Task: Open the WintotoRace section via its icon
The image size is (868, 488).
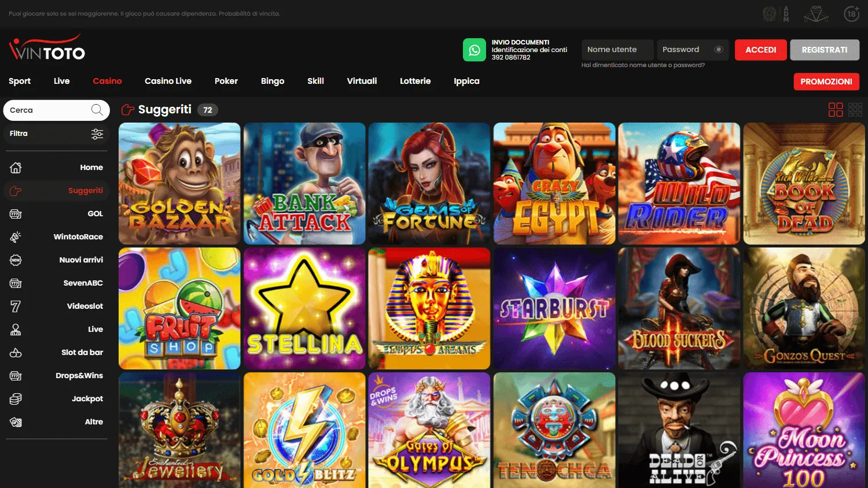Action: 16,236
